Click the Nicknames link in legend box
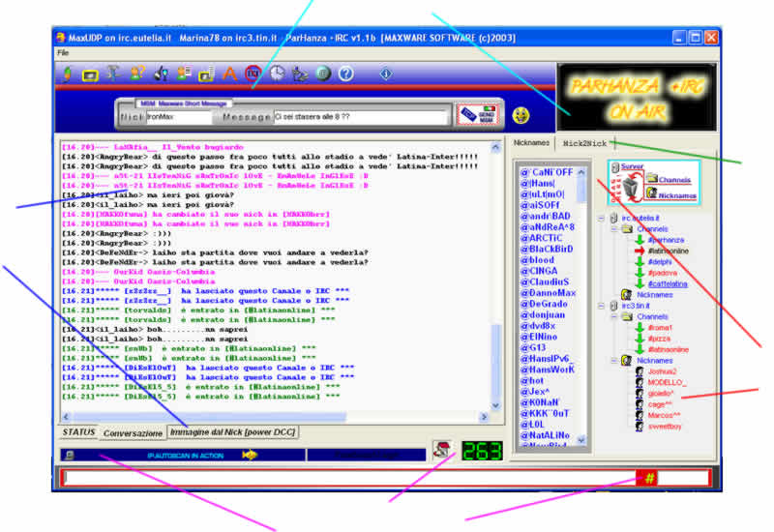The width and height of the screenshot is (774, 532). 677,196
